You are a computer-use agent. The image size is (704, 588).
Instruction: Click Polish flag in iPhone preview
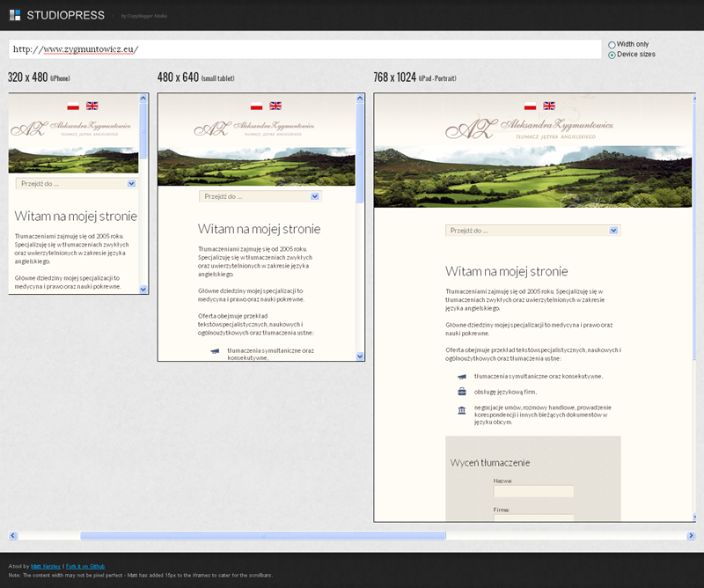pyautogui.click(x=73, y=106)
